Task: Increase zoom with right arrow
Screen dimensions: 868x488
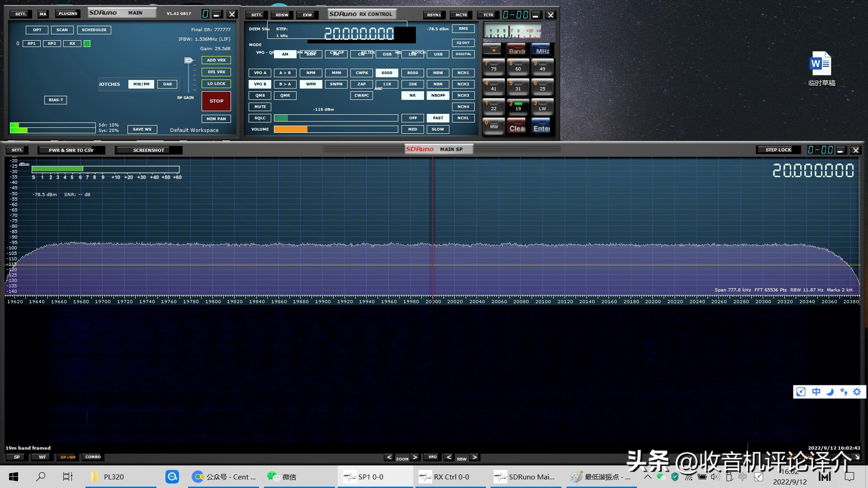Action: pyautogui.click(x=415, y=457)
